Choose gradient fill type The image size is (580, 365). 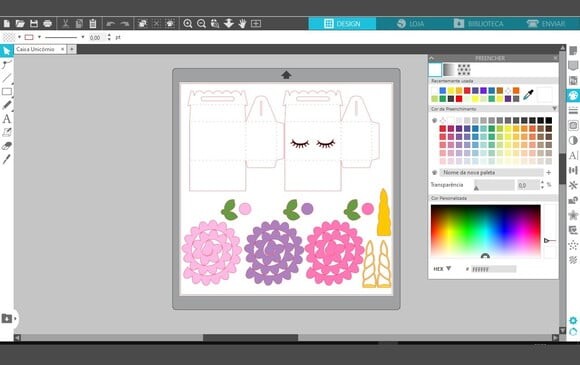(449, 69)
